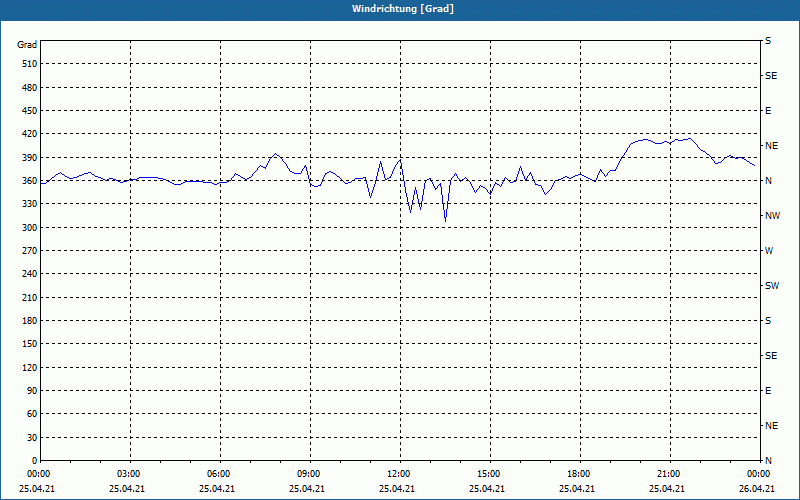This screenshot has width=800, height=500.
Task: Click the SW compass label
Action: [772, 286]
